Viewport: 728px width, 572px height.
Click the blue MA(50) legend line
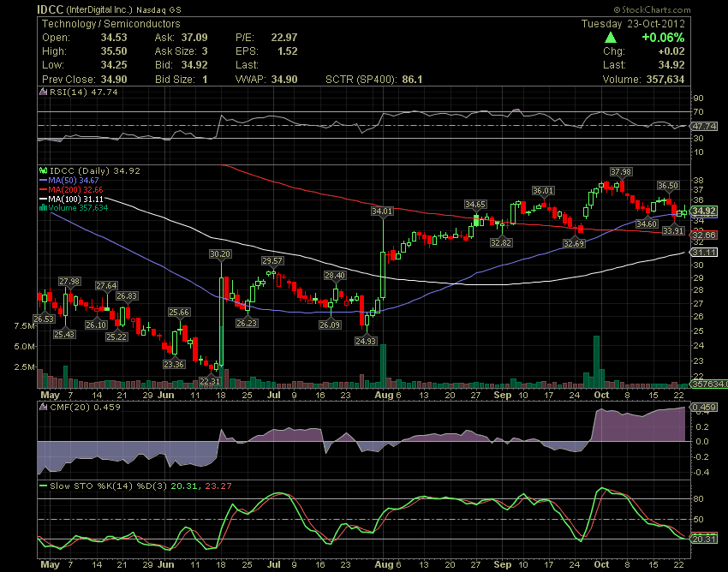click(44, 180)
